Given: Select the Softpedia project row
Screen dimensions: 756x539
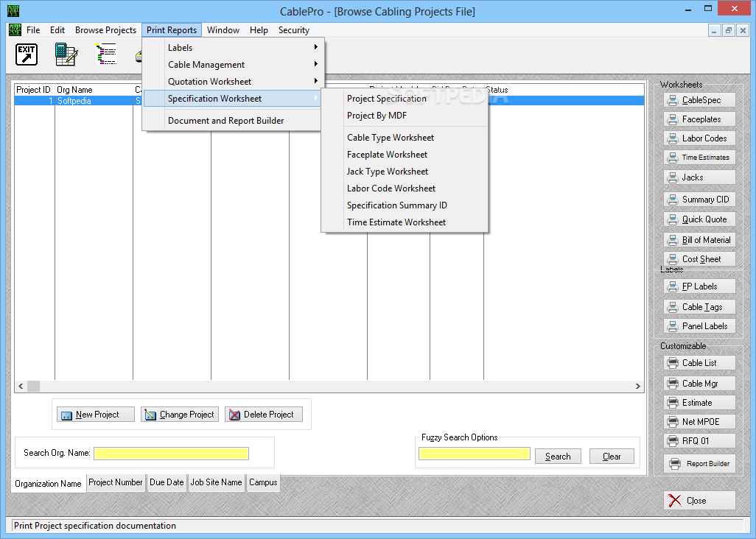Looking at the screenshot, I should pos(329,101).
